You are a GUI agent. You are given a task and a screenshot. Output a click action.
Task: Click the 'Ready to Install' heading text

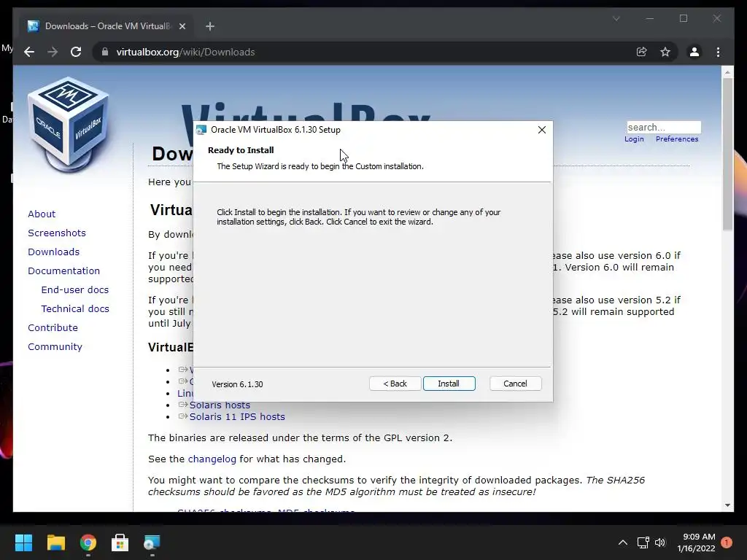click(x=241, y=150)
